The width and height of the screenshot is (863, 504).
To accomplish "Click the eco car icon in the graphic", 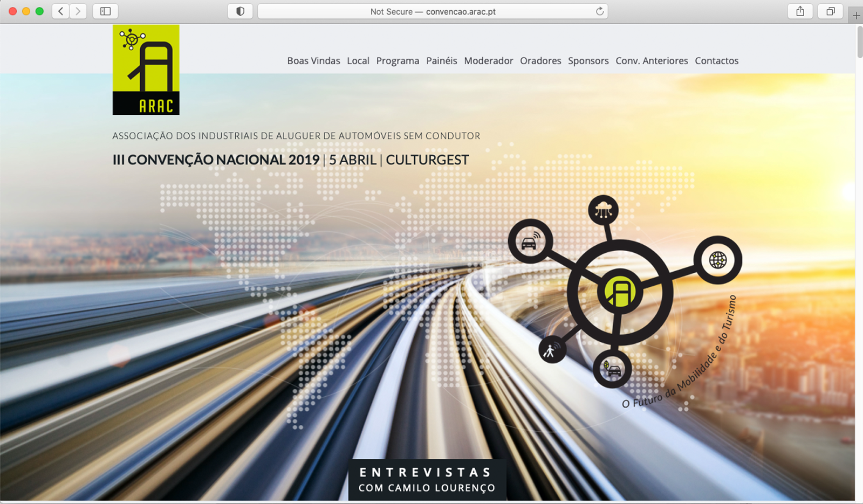I will [612, 369].
